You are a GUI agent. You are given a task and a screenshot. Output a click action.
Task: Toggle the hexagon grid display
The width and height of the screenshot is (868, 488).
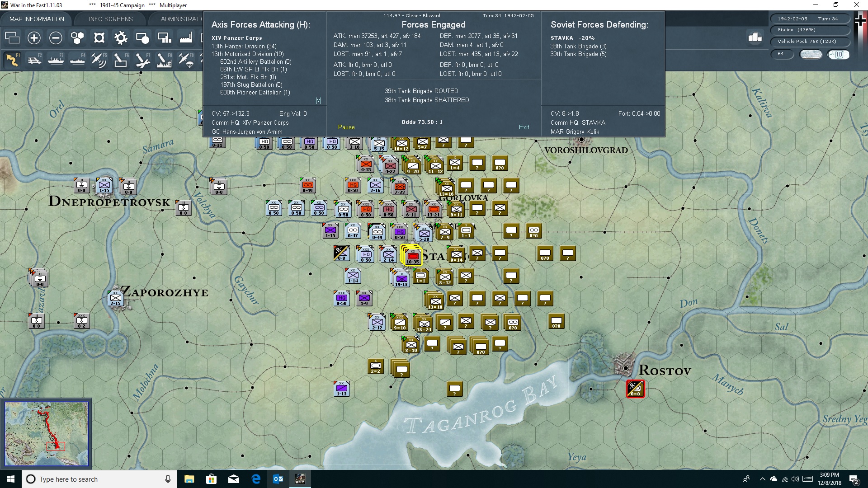pos(77,38)
